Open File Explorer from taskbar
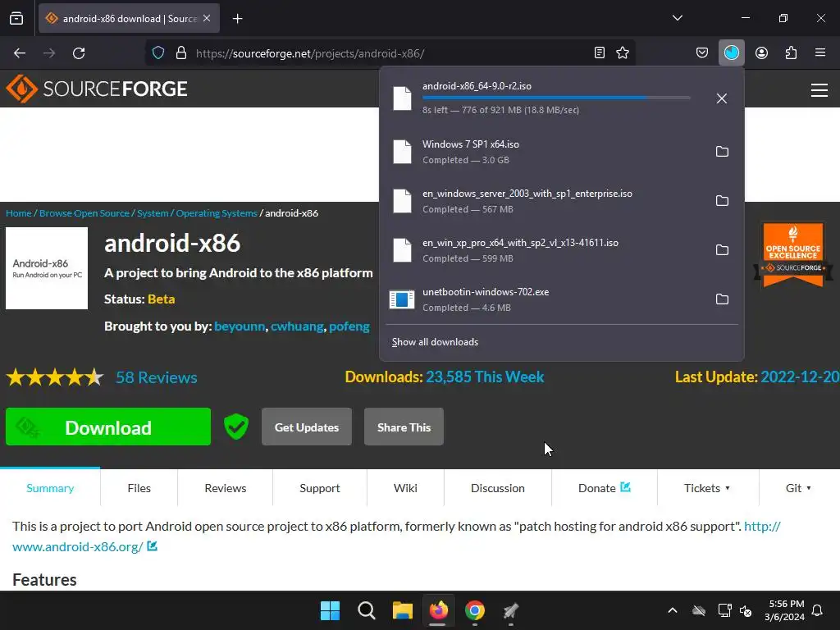 click(x=402, y=610)
